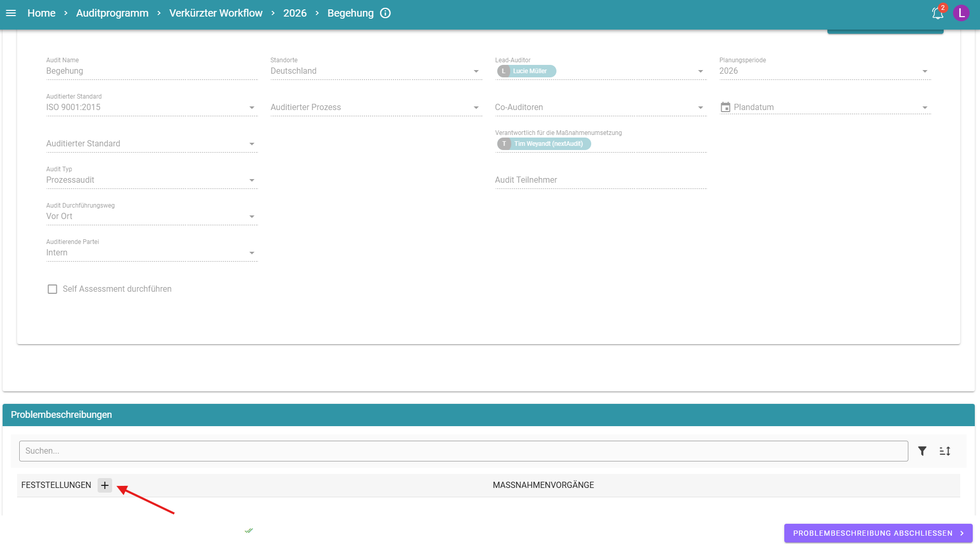Click the MASSNAHMENVORGÄNGE column header
Screen dimensions: 980x544
(x=543, y=485)
